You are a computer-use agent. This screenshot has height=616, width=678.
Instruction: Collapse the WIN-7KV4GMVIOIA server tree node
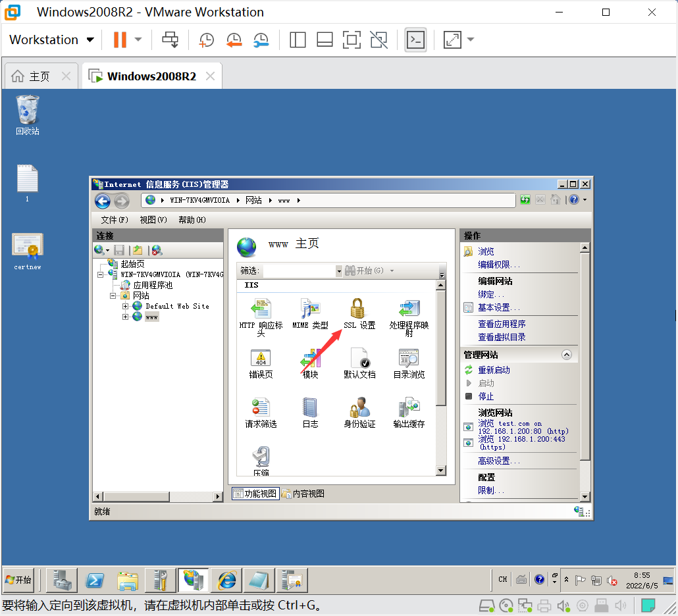pyautogui.click(x=100, y=274)
